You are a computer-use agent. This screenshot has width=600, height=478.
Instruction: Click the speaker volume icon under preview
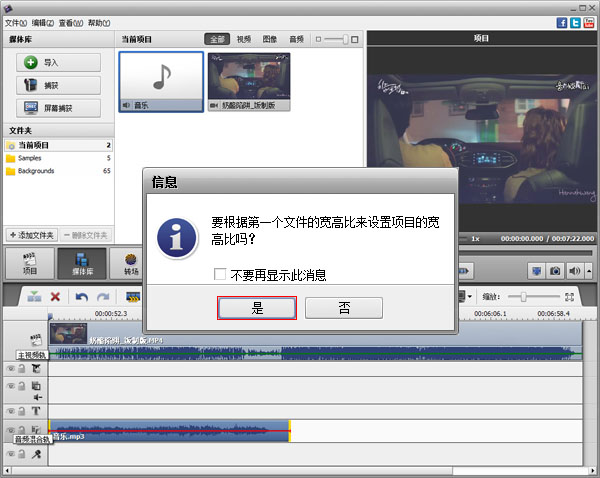tap(574, 271)
